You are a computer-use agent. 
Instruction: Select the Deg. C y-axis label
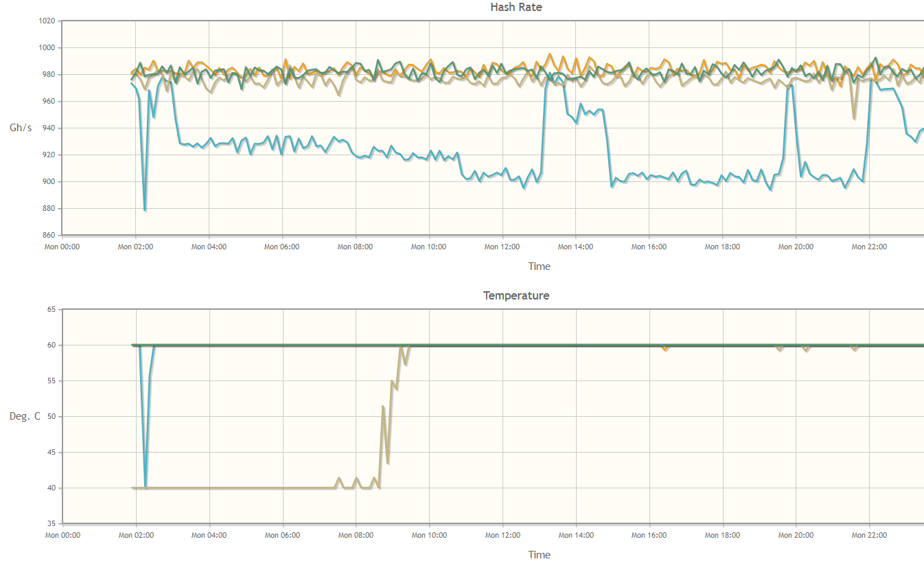click(x=25, y=416)
